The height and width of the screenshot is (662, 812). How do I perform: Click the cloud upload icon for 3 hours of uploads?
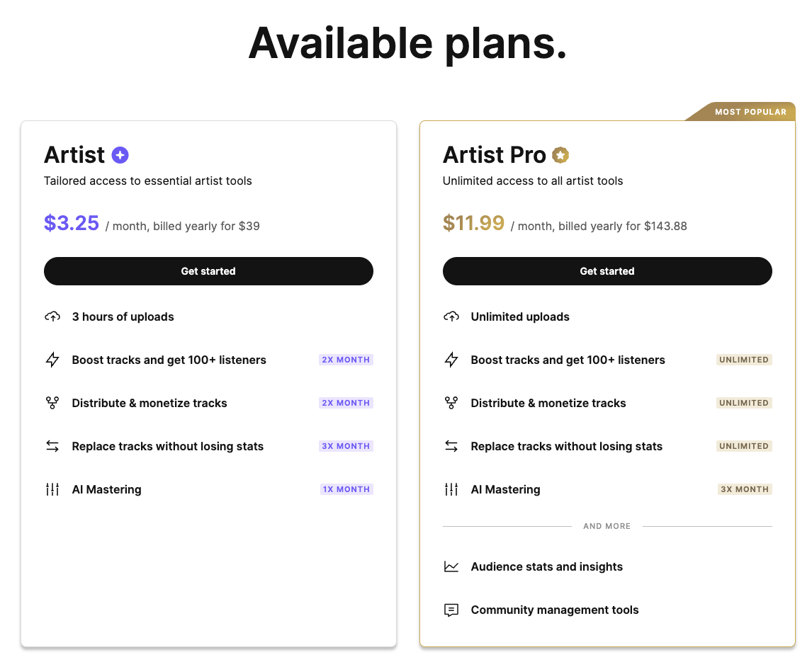[52, 316]
